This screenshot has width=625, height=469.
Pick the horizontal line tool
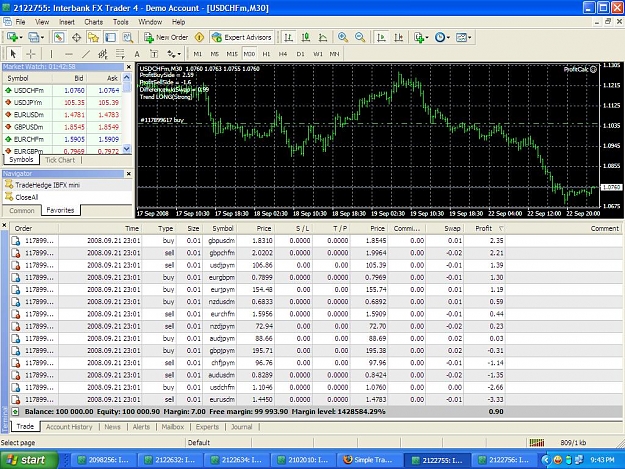(x=69, y=54)
